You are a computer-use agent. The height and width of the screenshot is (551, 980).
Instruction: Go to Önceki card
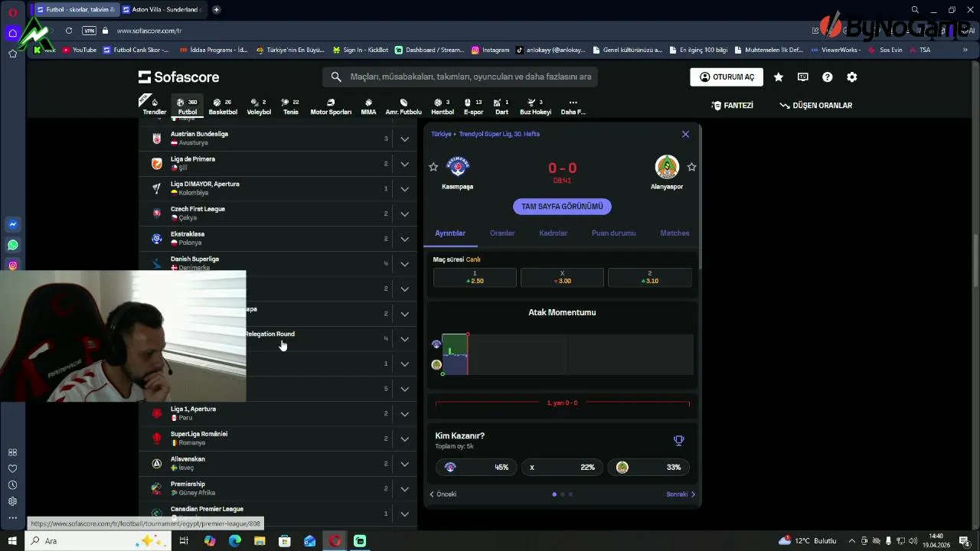(443, 494)
